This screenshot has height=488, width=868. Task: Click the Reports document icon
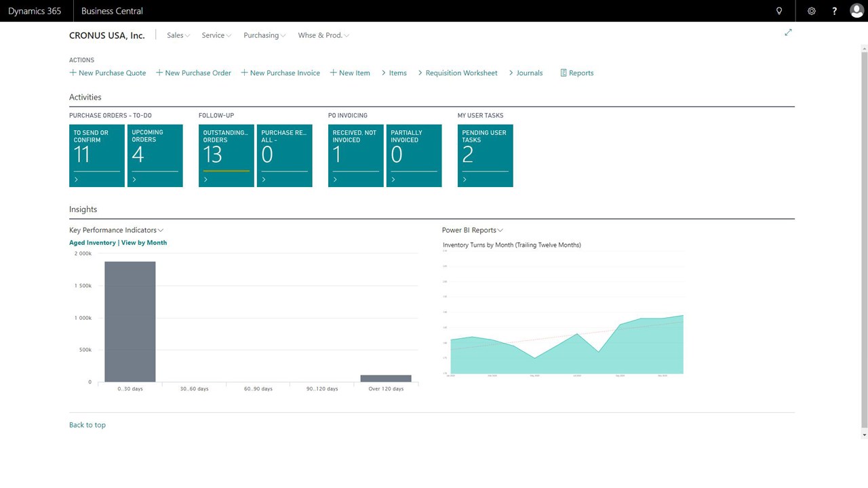[564, 73]
